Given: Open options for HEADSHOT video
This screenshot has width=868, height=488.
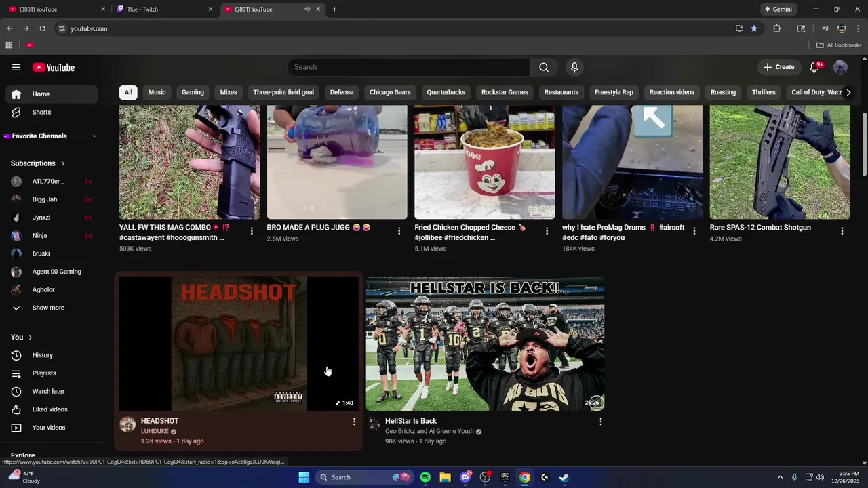Looking at the screenshot, I should [x=354, y=422].
